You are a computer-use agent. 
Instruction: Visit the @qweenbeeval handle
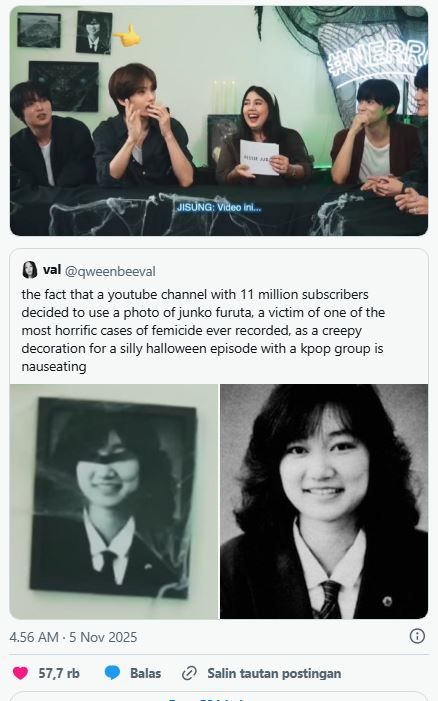110,271
